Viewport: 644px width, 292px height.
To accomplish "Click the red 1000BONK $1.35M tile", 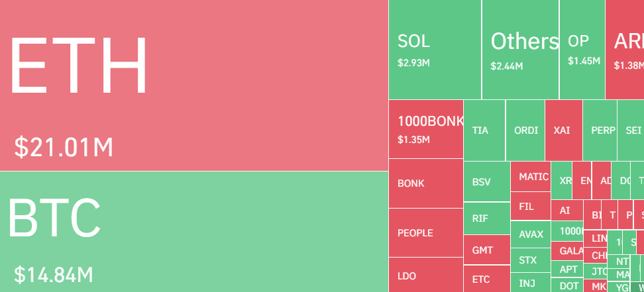I will point(425,129).
